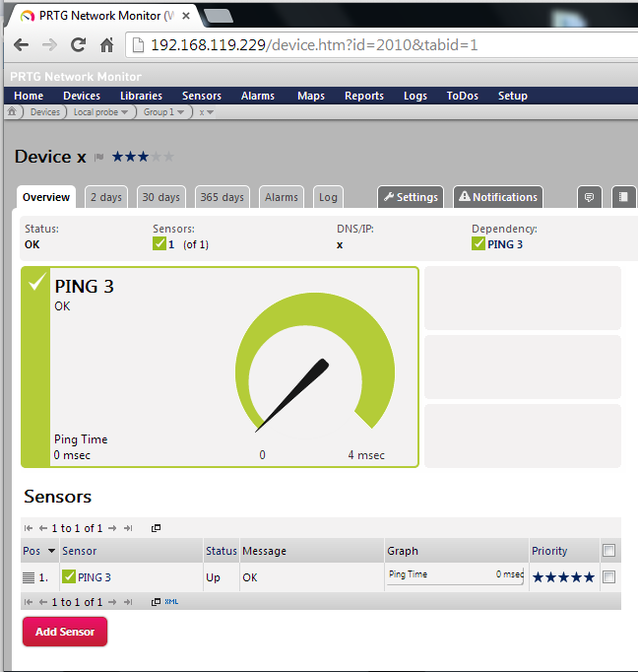Expand the x device breadcrumb dropdown
This screenshot has width=638, height=672.
pyautogui.click(x=211, y=112)
